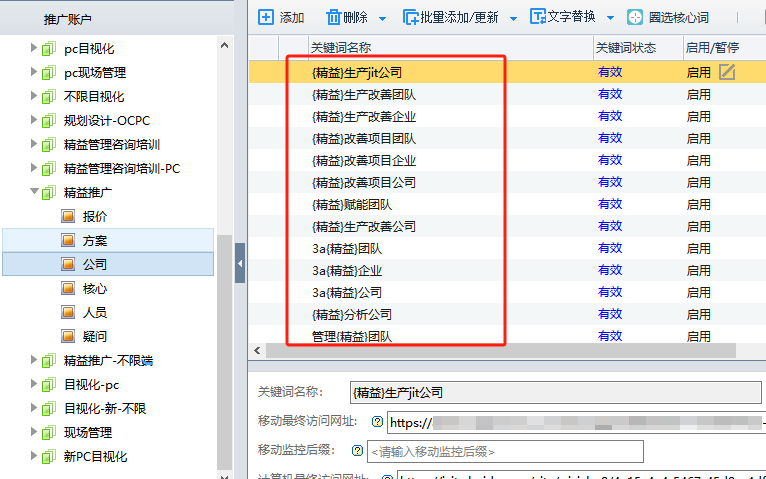Click the 精益推广 plan folder icon
This screenshot has height=479, width=766.
[x=48, y=193]
